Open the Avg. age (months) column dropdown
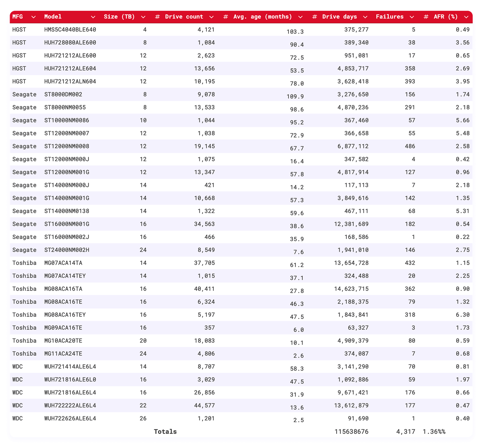The height and width of the screenshot is (448, 482). point(300,17)
